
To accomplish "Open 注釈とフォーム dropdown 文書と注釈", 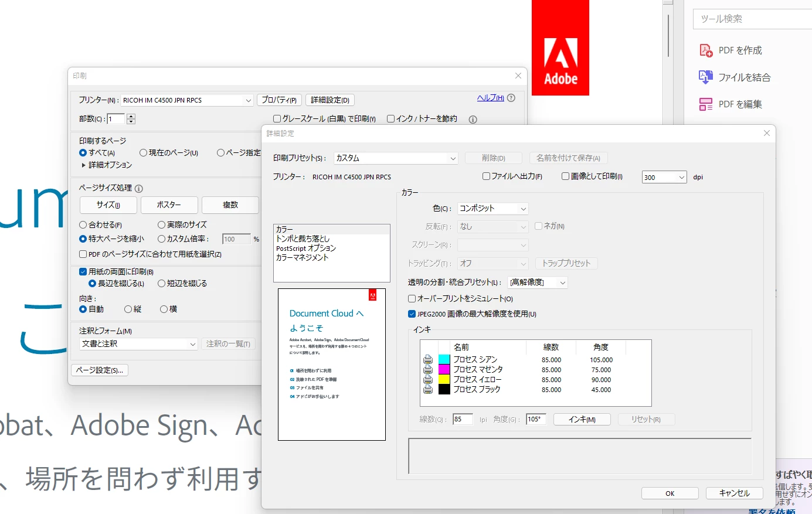I will point(138,344).
